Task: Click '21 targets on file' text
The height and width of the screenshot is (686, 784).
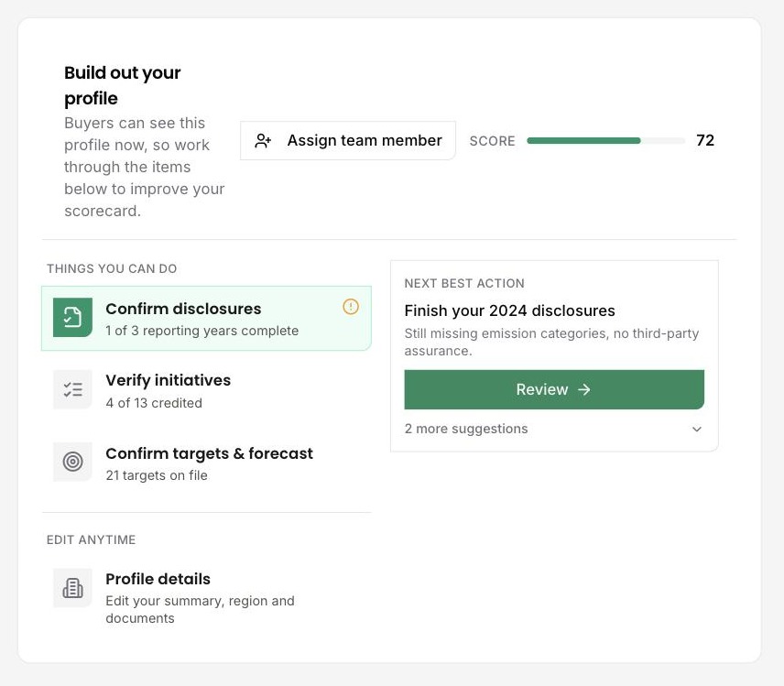Action: pyautogui.click(x=157, y=475)
